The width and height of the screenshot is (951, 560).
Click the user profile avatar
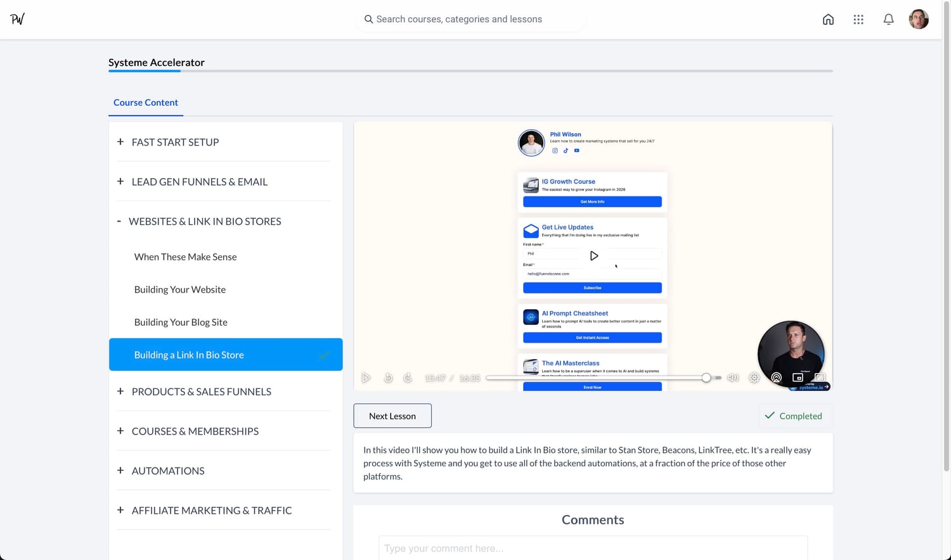pos(918,19)
